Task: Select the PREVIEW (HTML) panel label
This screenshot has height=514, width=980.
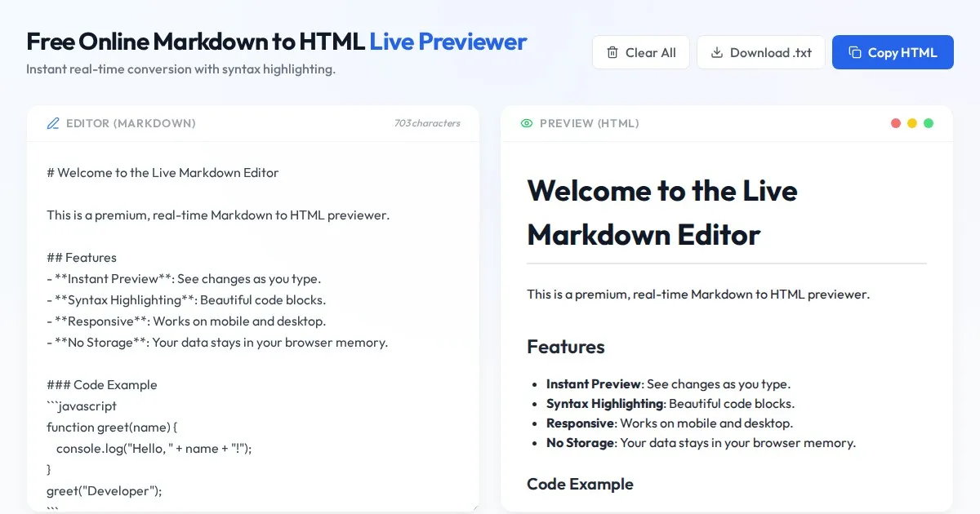Action: [x=589, y=124]
